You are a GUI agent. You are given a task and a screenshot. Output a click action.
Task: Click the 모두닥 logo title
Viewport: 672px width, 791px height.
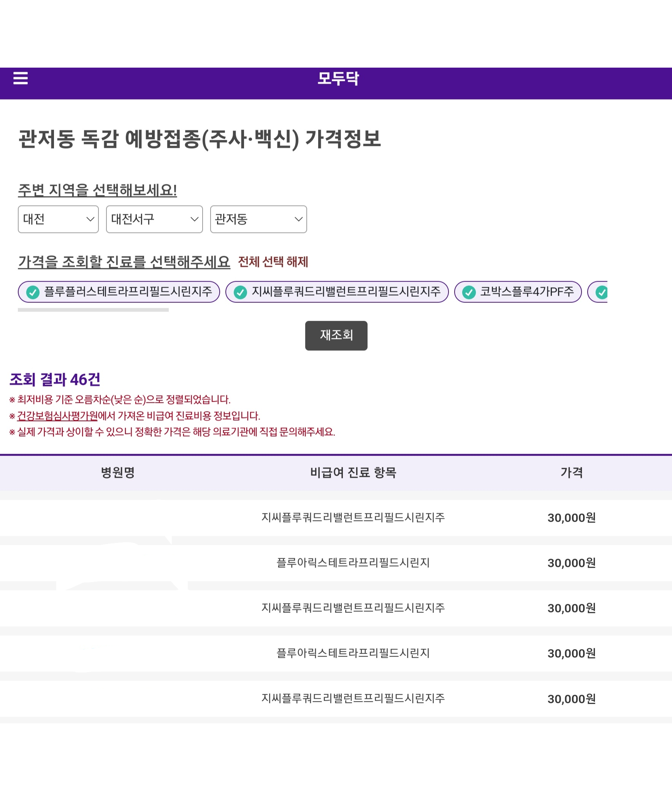(x=338, y=78)
